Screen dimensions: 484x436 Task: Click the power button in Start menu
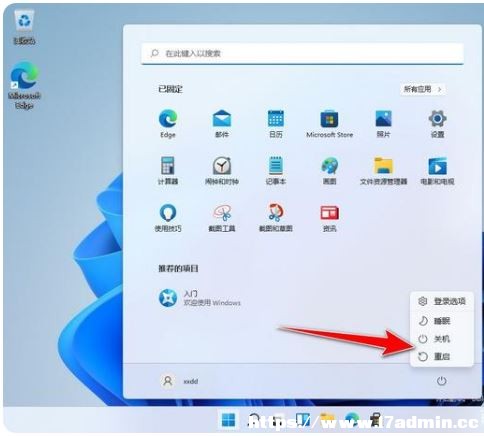pyautogui.click(x=441, y=381)
